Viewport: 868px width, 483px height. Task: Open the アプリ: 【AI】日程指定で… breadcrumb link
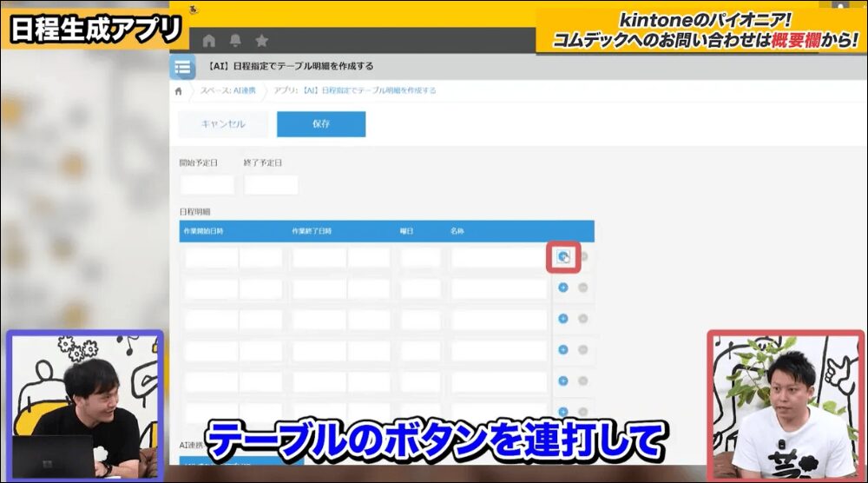(x=355, y=90)
